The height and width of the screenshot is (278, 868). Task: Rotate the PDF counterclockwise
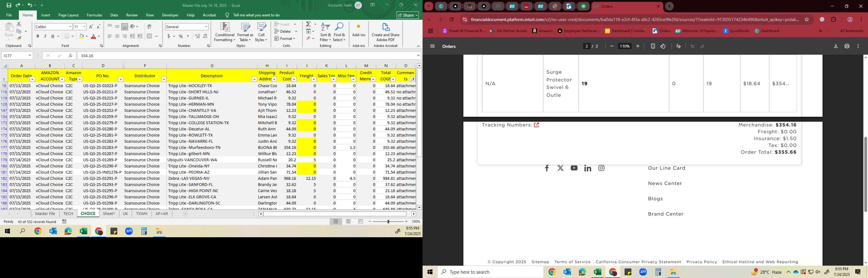click(x=663, y=46)
